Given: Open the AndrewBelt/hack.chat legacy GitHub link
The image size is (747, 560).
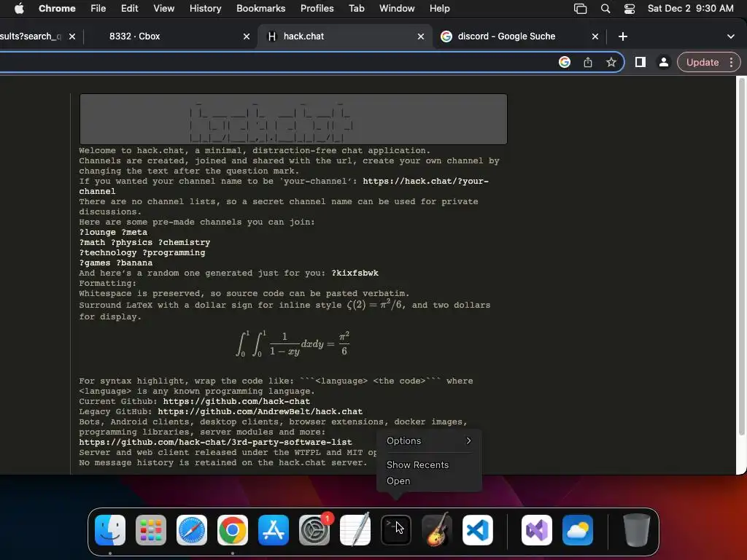Looking at the screenshot, I should coord(260,411).
